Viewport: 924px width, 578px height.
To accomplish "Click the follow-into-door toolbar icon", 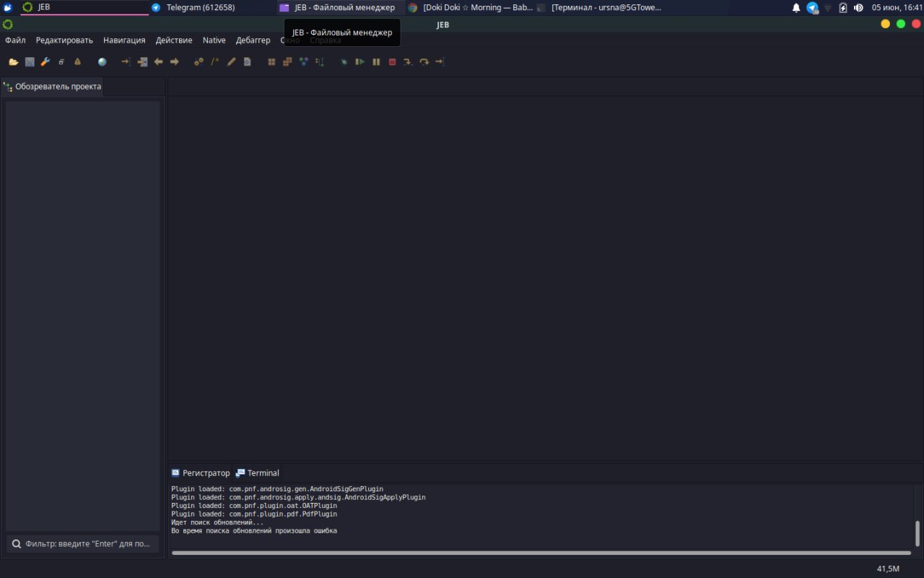I will [142, 62].
